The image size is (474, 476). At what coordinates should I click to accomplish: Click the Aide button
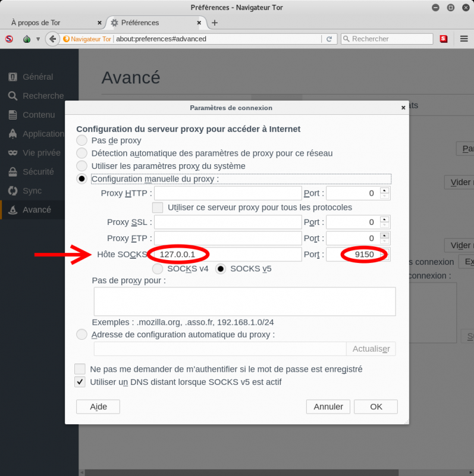pos(98,406)
